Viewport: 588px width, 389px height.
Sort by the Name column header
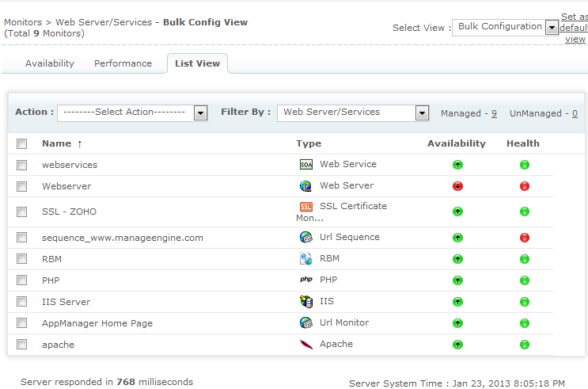click(x=56, y=143)
